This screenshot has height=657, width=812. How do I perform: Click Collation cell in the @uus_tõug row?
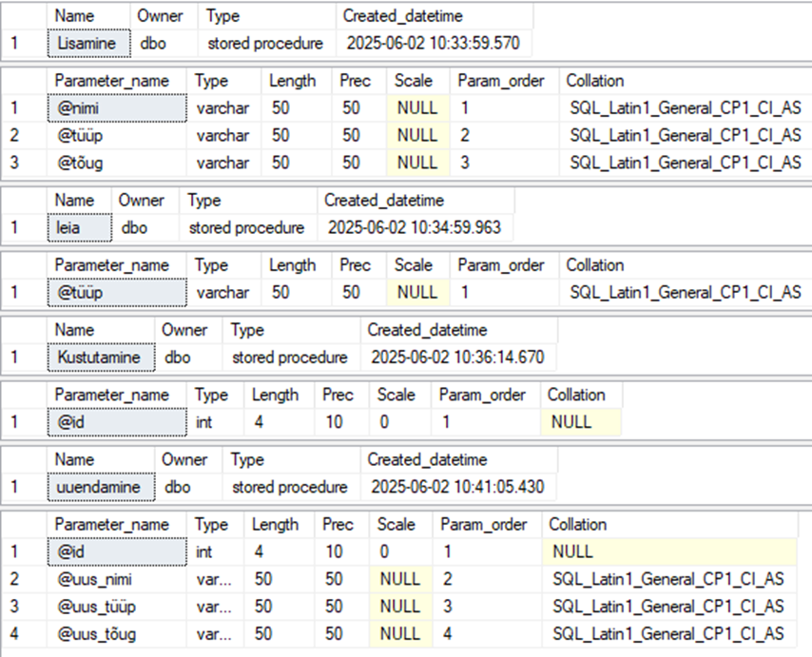point(667,633)
